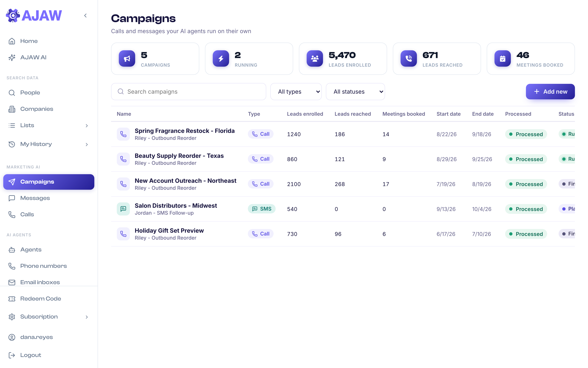Click the SMS type badge for Salon Distributors
This screenshot has height=368, width=588.
[x=262, y=209]
